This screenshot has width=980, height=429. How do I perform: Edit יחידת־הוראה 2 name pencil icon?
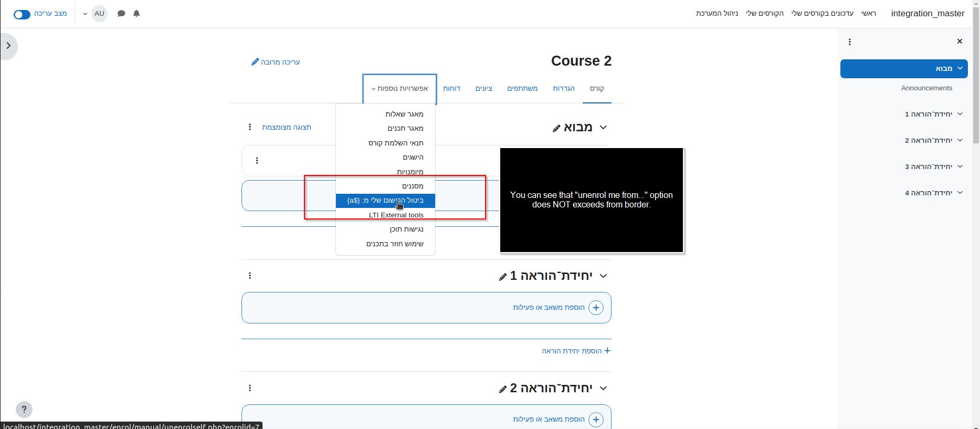point(502,390)
